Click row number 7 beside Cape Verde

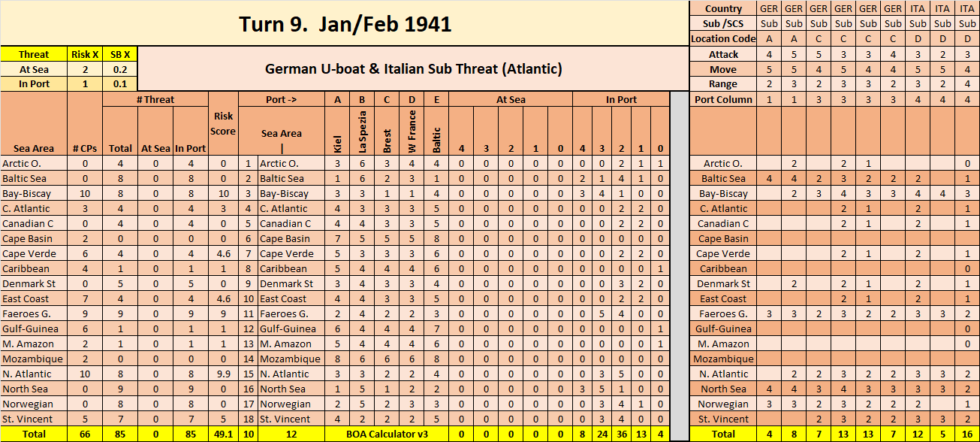pos(248,253)
